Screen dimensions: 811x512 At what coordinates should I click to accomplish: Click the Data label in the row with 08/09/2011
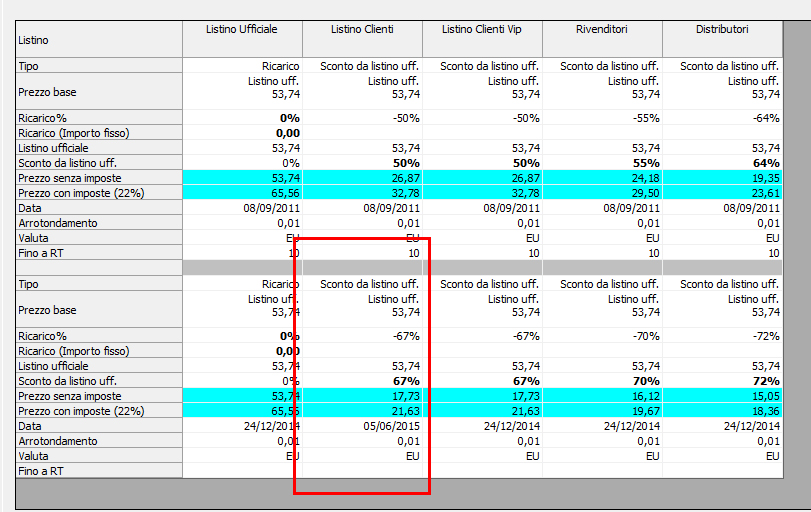(x=99, y=208)
